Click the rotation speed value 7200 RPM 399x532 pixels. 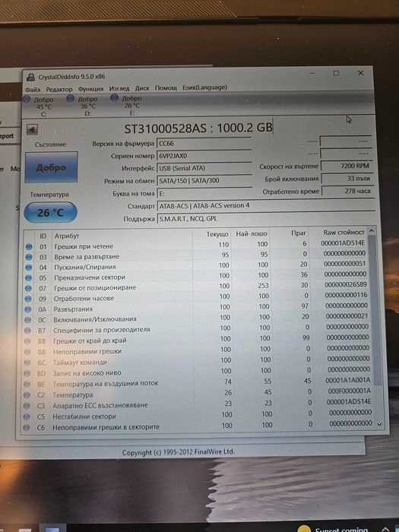tap(347, 166)
